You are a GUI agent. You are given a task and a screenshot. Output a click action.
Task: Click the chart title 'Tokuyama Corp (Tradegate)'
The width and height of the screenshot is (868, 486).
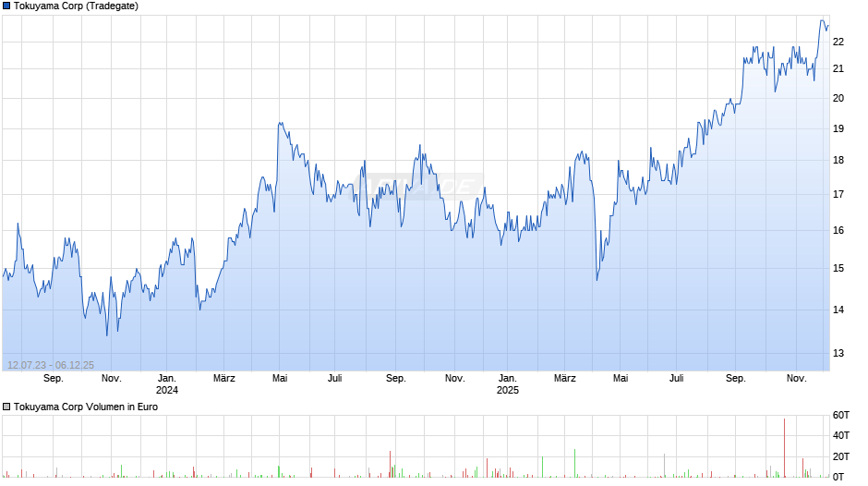[x=76, y=6]
